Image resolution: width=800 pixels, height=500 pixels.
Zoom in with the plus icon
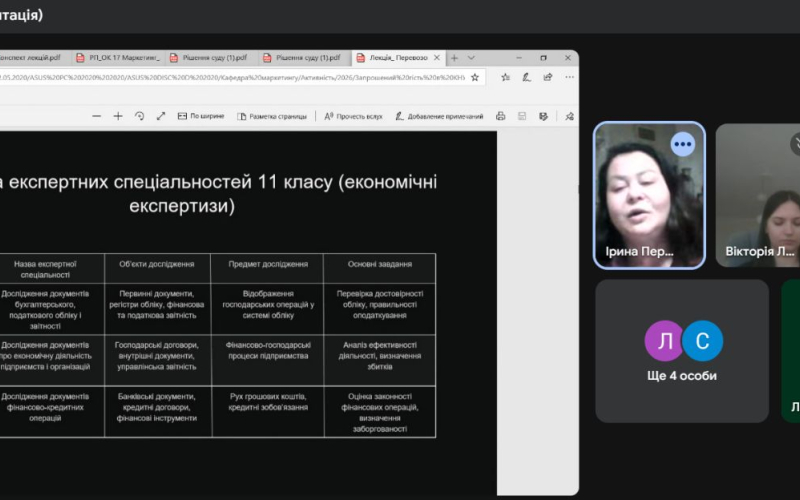[x=118, y=116]
